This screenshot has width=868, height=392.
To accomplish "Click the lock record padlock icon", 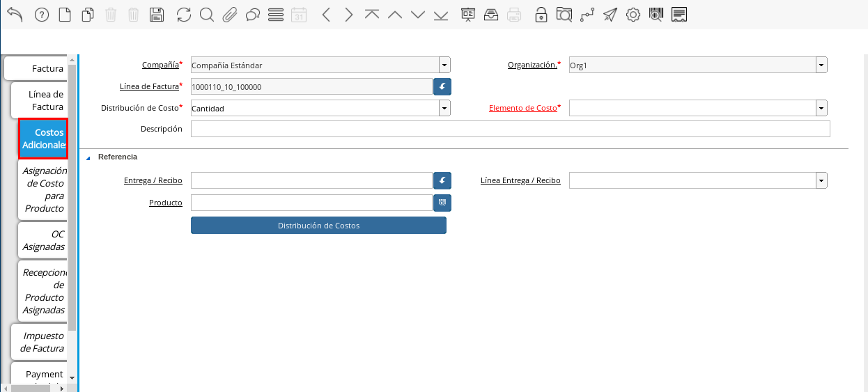I will [x=541, y=15].
